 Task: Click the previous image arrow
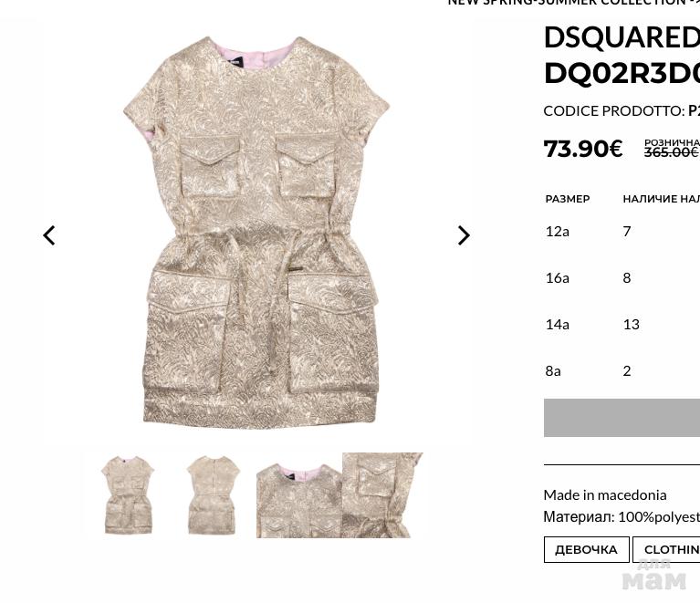49,235
